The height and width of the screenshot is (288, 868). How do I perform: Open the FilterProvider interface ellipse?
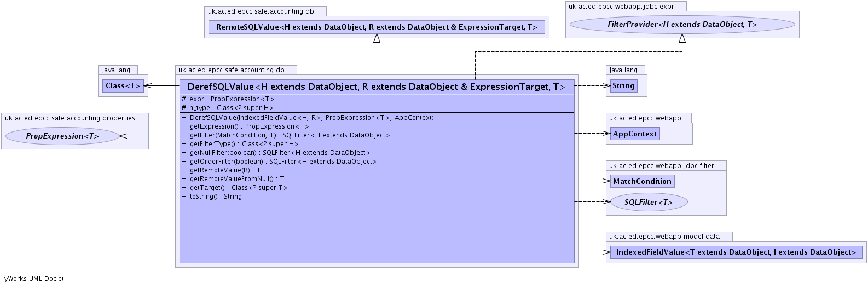pyautogui.click(x=682, y=25)
